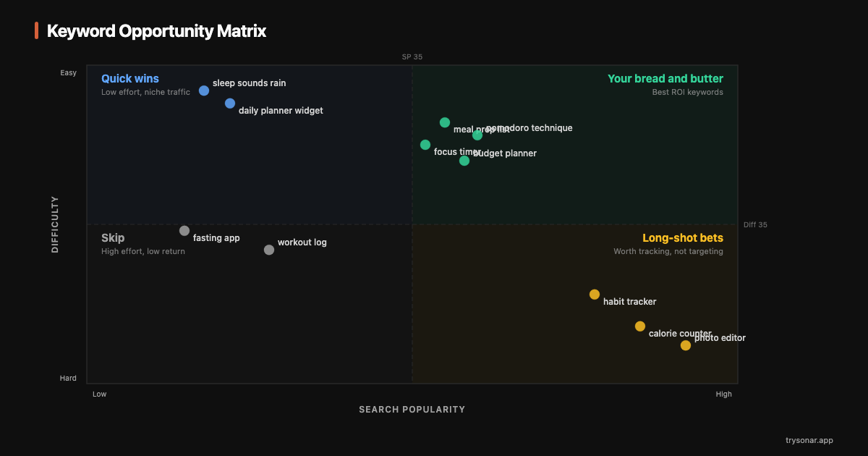Click the Keyword Opportunity Matrix title

click(156, 31)
